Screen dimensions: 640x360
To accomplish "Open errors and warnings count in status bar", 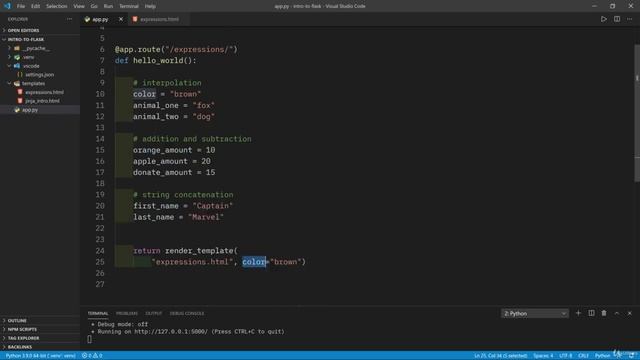I will [x=92, y=356].
